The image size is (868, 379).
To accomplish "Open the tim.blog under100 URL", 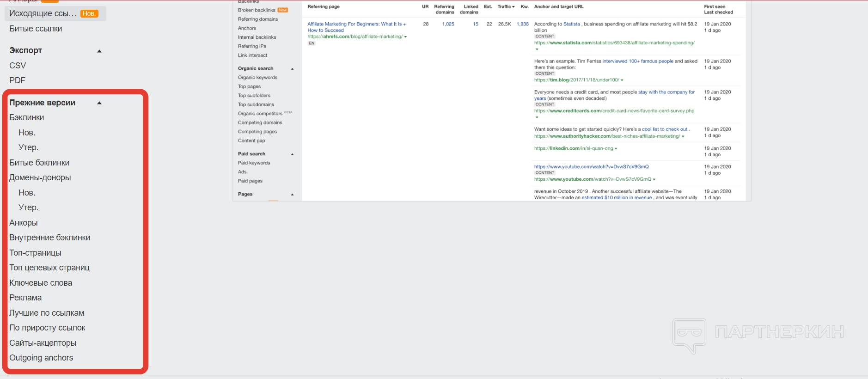I will 576,80.
